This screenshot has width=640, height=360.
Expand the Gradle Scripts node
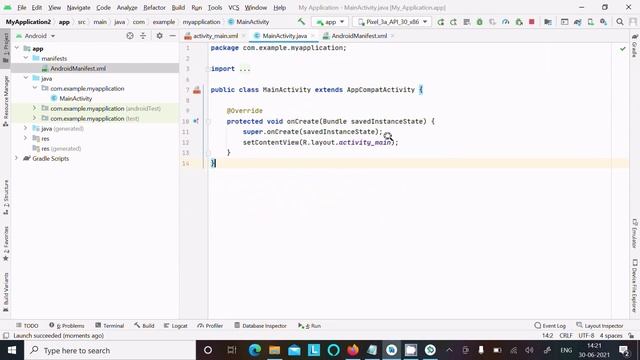17,158
